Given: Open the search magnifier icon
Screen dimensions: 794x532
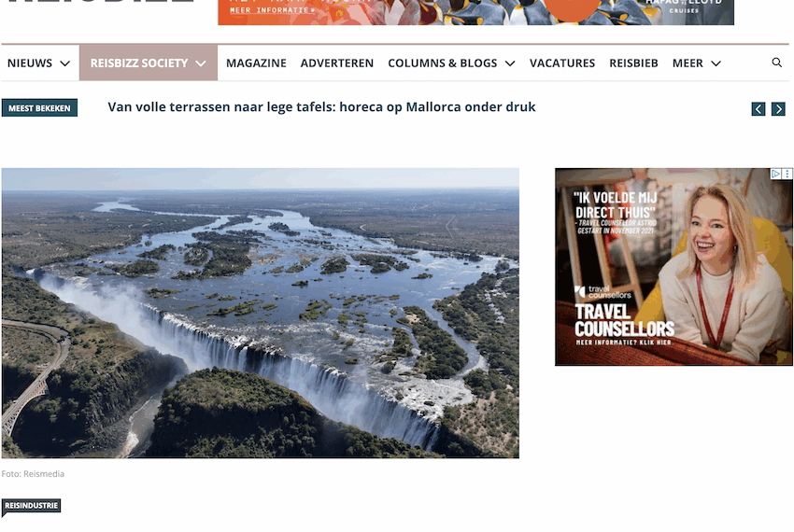Looking at the screenshot, I should click(x=776, y=63).
